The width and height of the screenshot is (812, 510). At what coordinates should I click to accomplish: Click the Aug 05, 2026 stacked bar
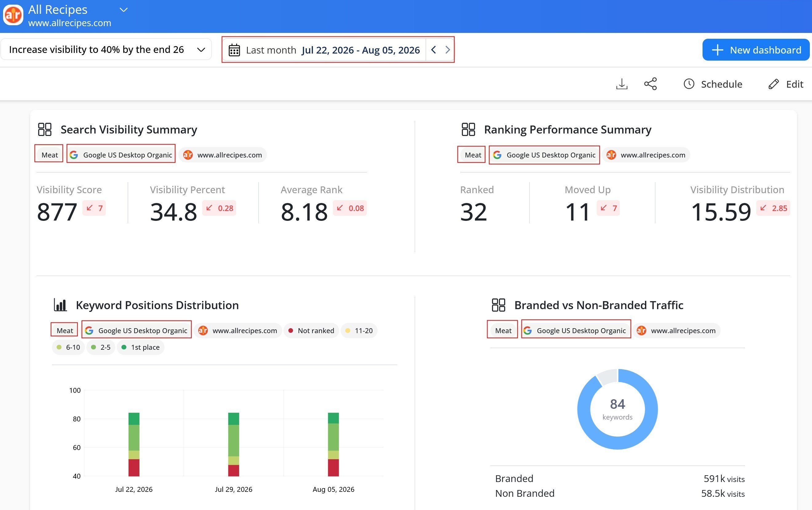[333, 444]
